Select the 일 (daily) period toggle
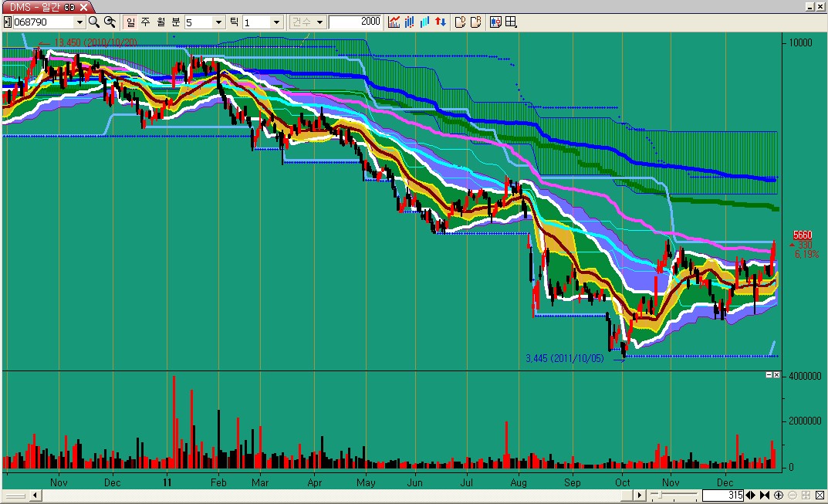Viewport: 828px width, 504px height. [x=130, y=22]
